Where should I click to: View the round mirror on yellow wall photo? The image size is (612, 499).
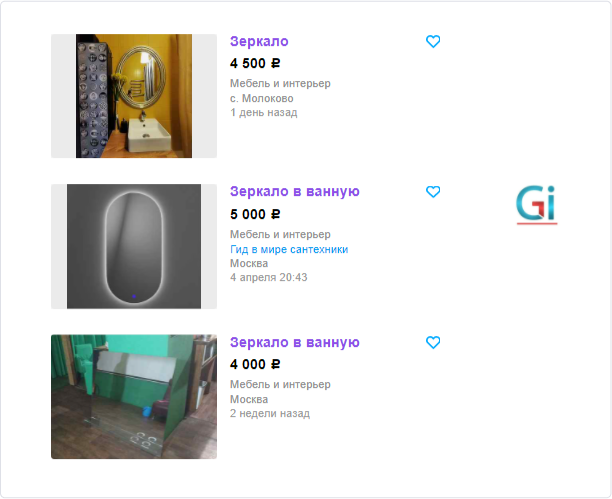[134, 96]
